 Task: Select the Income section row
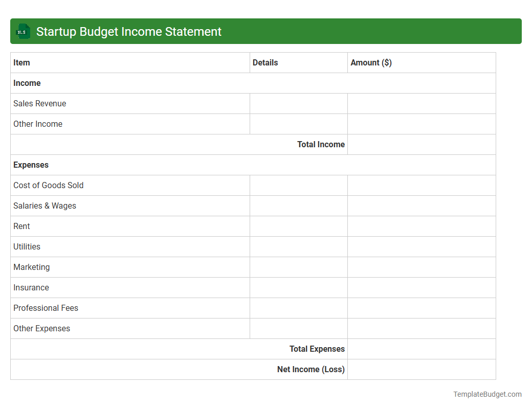pyautogui.click(x=27, y=83)
